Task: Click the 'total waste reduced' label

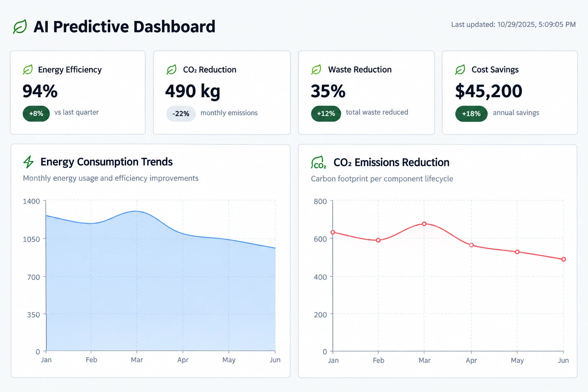Action: [377, 112]
